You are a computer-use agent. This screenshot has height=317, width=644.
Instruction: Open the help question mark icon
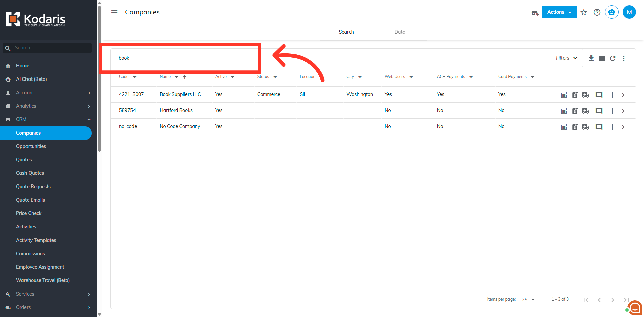click(597, 12)
